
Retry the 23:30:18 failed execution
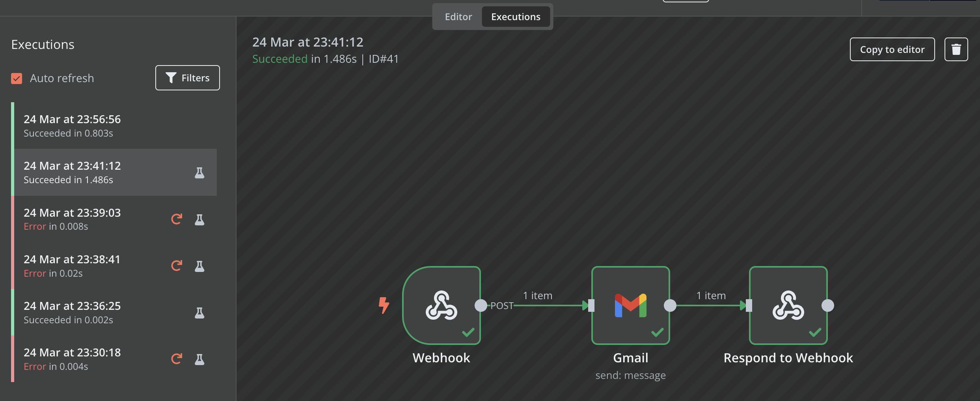pyautogui.click(x=177, y=359)
